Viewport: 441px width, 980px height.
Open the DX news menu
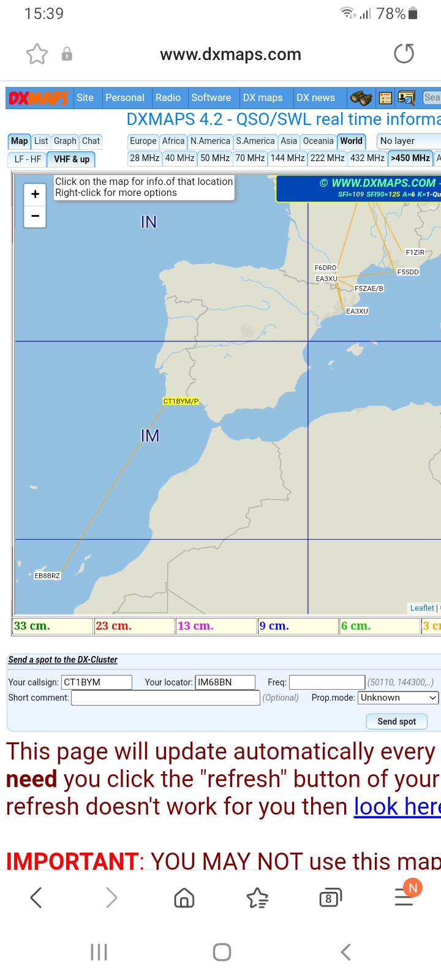click(x=316, y=97)
